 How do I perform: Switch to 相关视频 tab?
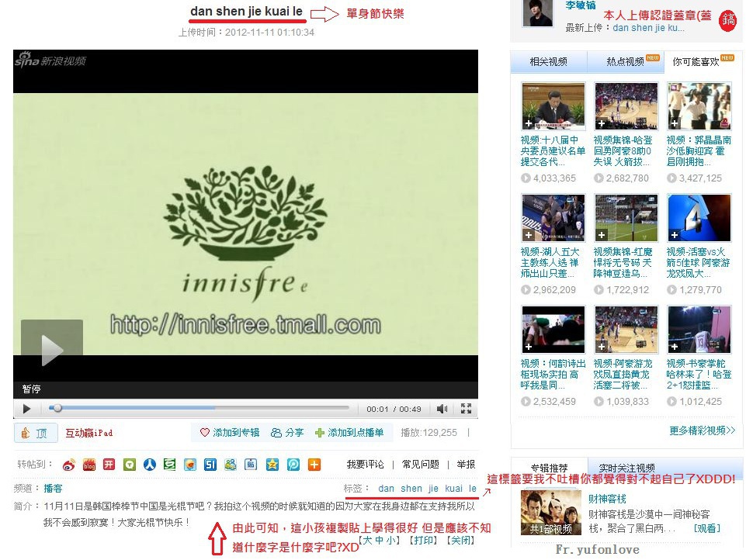pos(549,62)
